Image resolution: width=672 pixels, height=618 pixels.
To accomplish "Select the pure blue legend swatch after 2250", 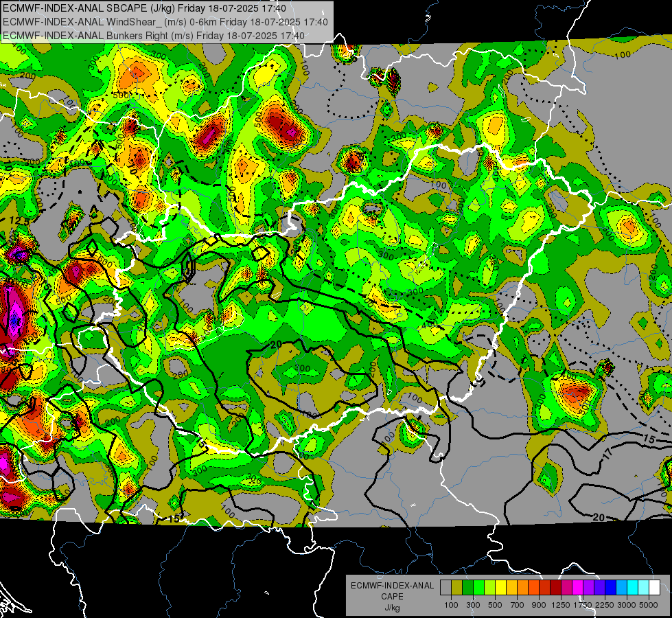I will [x=611, y=588].
